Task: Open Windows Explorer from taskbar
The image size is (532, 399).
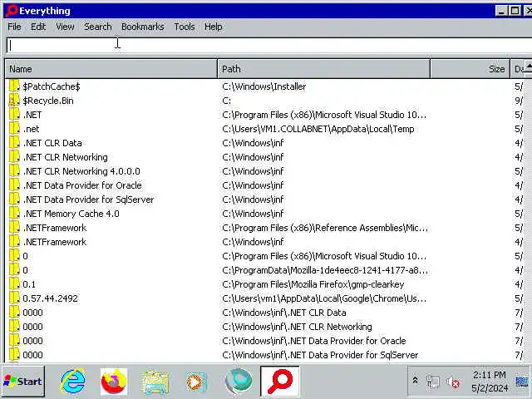Action: [155, 382]
